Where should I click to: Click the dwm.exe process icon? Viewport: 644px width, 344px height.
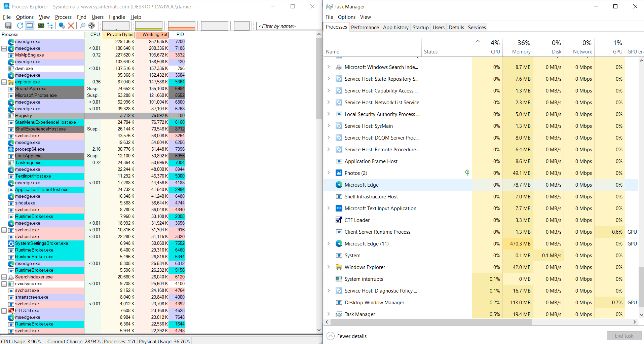[x=11, y=69]
